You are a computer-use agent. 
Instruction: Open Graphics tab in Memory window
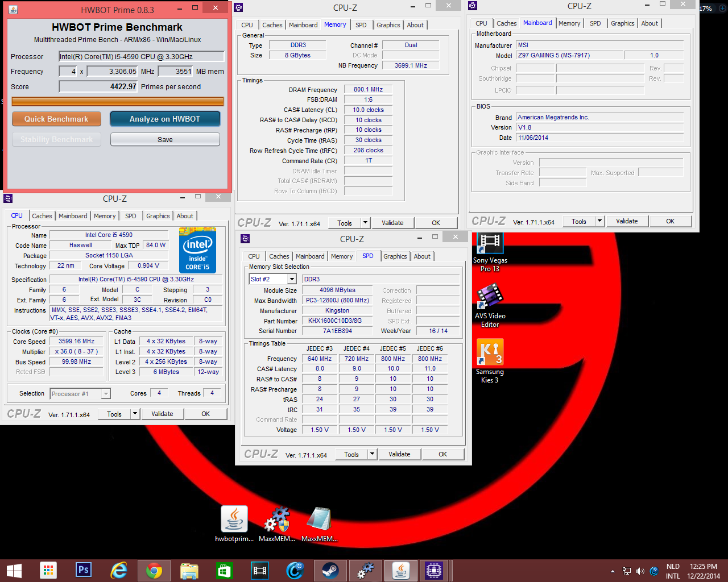tap(388, 25)
